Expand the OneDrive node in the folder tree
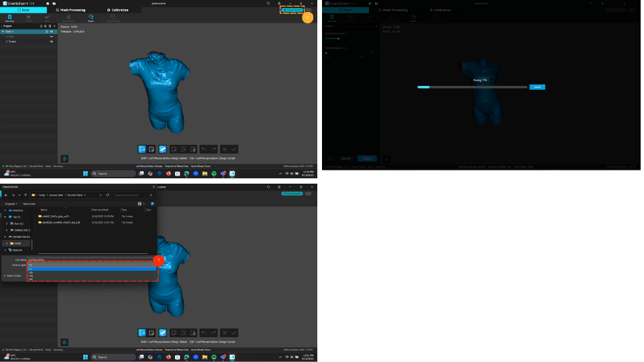The width and height of the screenshot is (644, 362). [x=6, y=210]
